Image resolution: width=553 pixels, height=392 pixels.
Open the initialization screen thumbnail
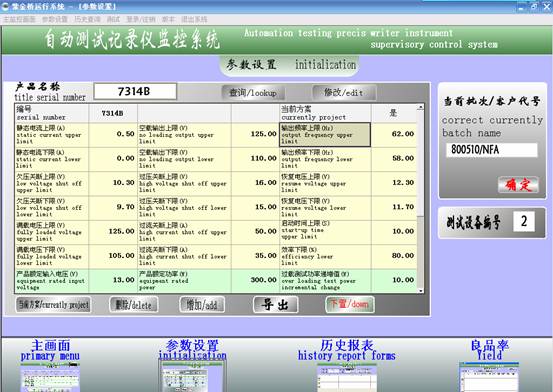pos(192,378)
